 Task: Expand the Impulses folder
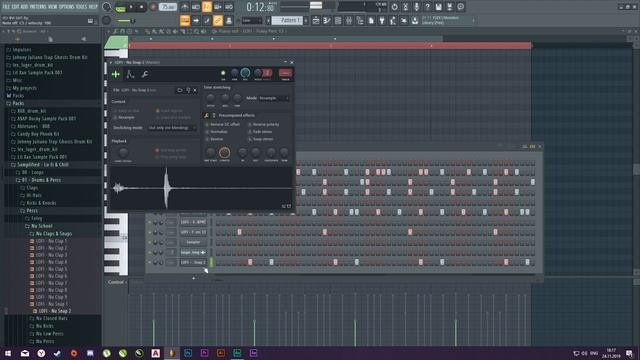tap(18, 50)
